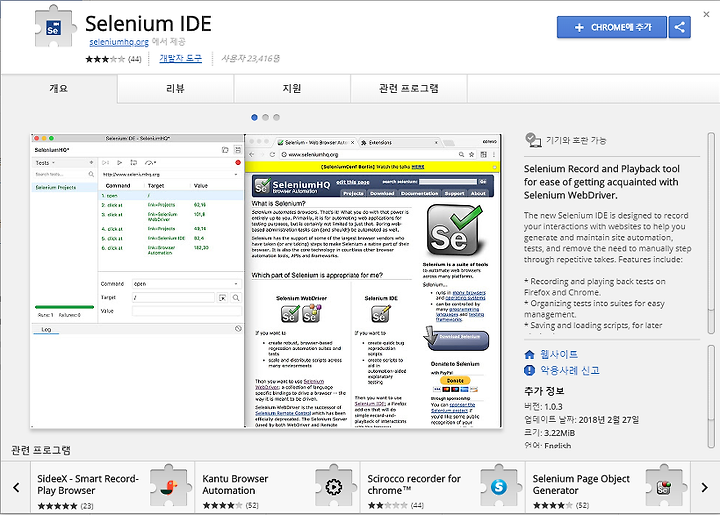720x515 pixels.
Task: Go to next related extensions
Action: (x=704, y=487)
